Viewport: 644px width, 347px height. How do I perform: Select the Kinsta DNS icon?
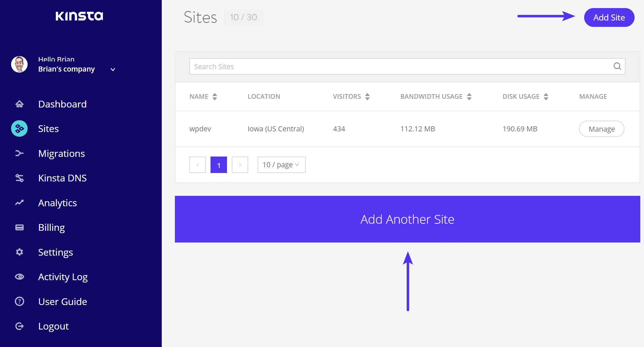[x=19, y=178]
